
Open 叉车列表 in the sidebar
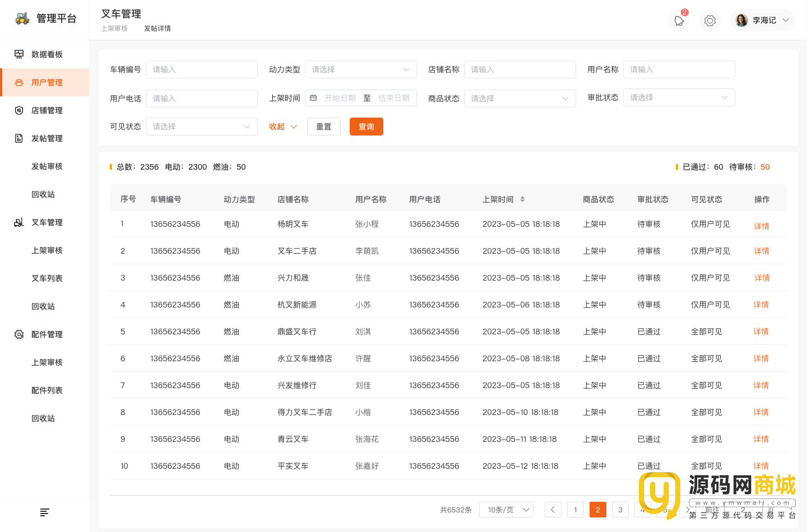[x=47, y=278]
